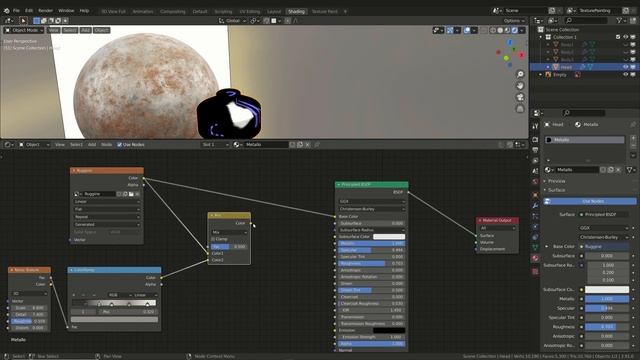The width and height of the screenshot is (640, 360).
Task: Click the viewport View menu button
Action: [x=53, y=30]
